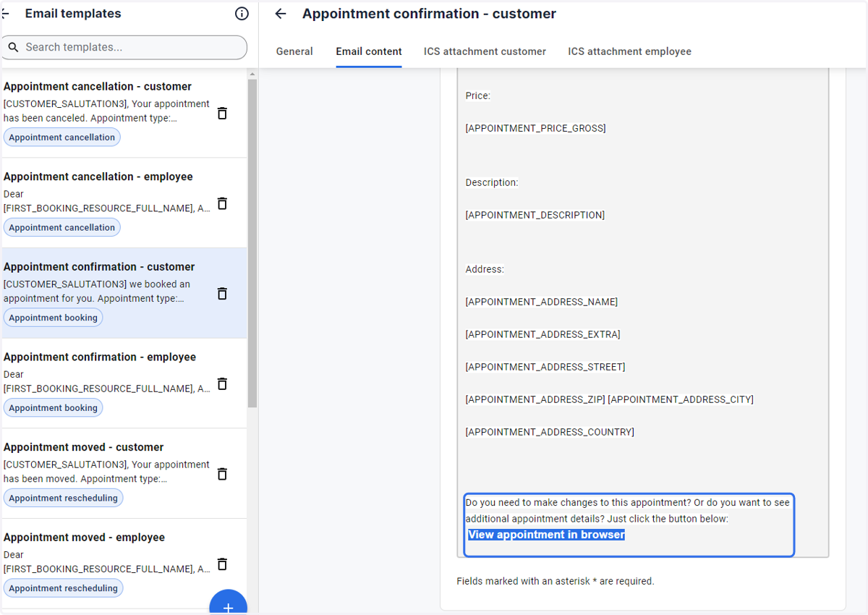Delete the Appointment confirmation - employee template

coord(223,383)
